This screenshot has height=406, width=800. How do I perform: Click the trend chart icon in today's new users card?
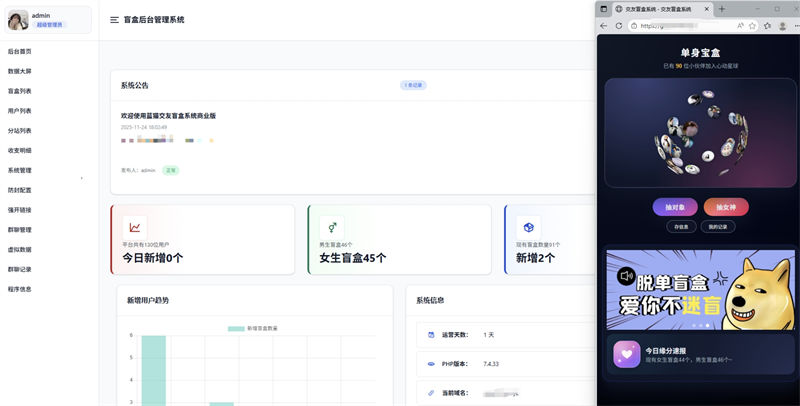pyautogui.click(x=134, y=226)
